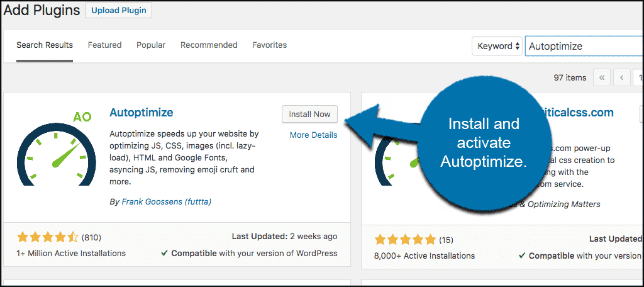Open More Details for Autoptimize
Image resolution: width=644 pixels, height=287 pixels.
(x=313, y=135)
